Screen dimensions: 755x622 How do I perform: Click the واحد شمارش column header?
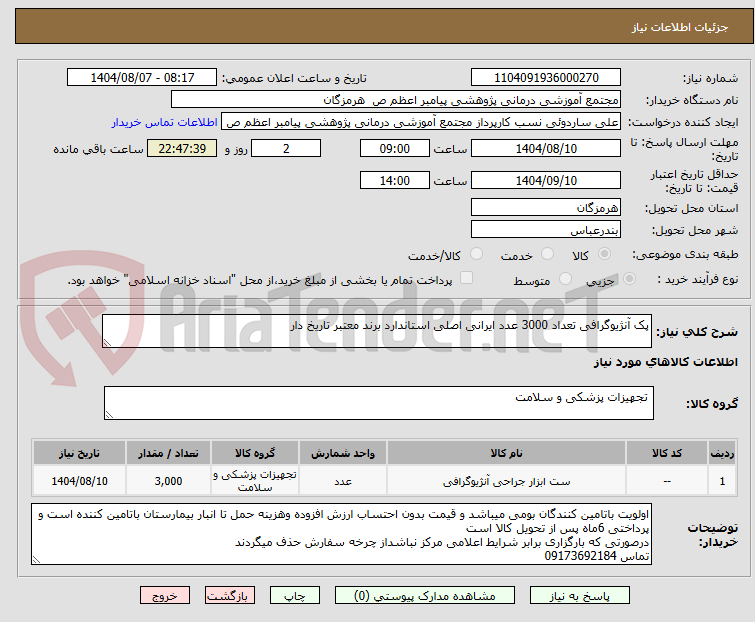(x=343, y=453)
